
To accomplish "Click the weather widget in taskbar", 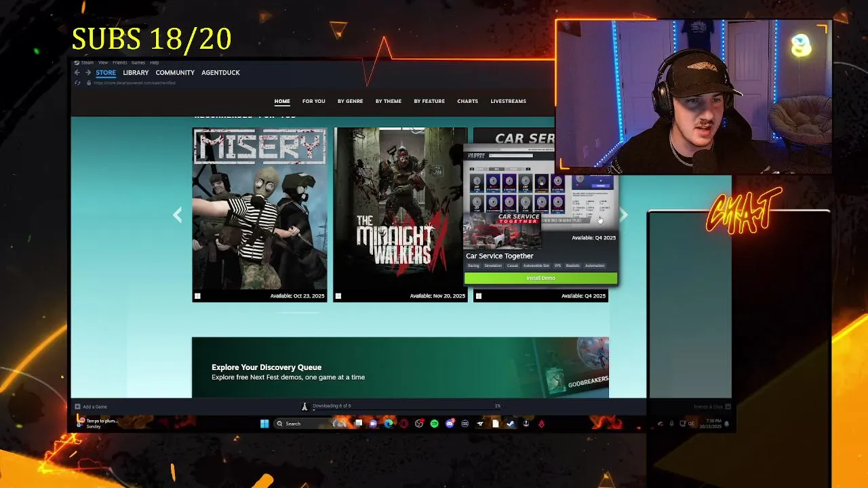I will point(97,424).
